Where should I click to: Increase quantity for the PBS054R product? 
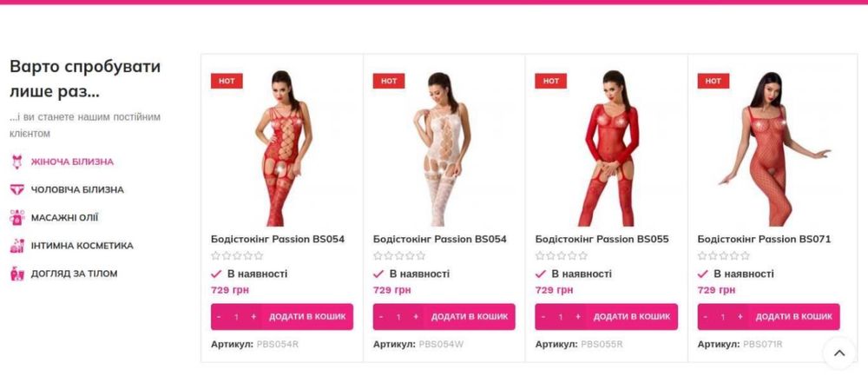coord(253,317)
